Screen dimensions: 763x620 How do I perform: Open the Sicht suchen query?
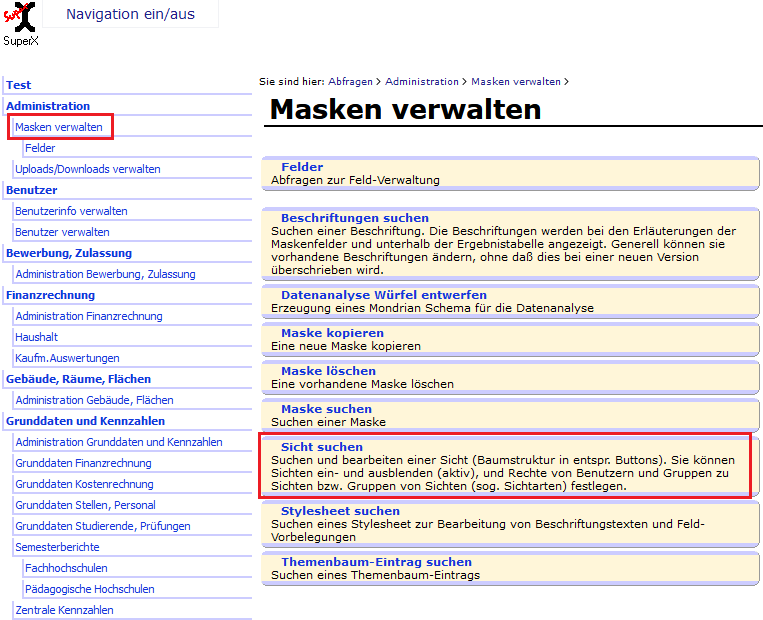322,447
